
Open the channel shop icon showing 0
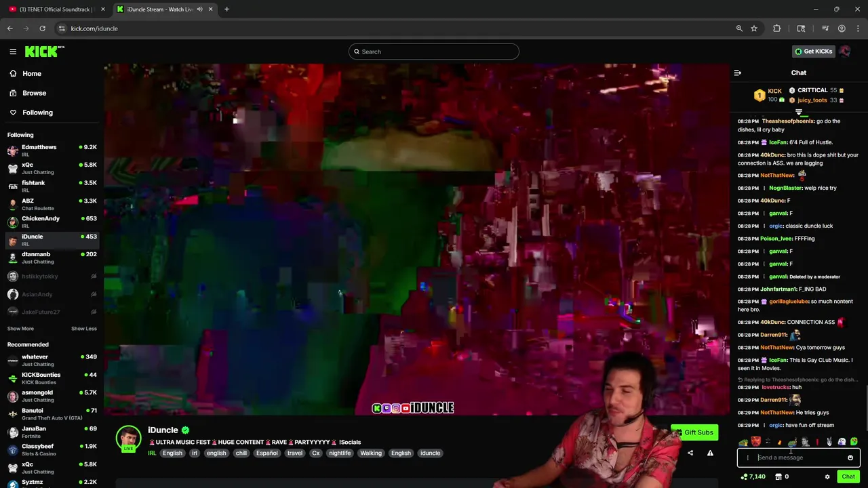782,476
